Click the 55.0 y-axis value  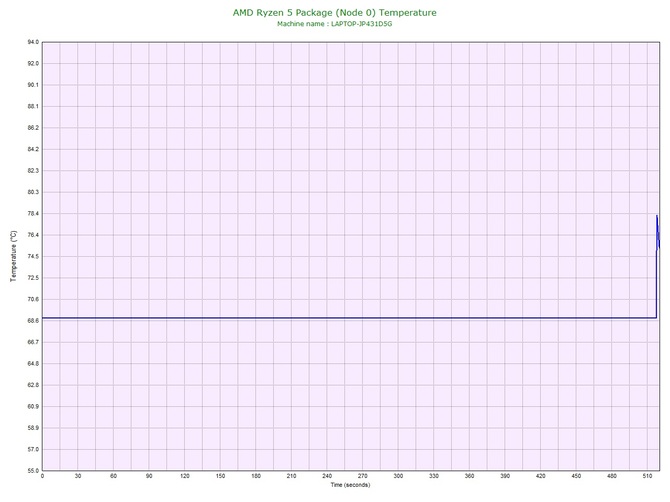coord(33,471)
